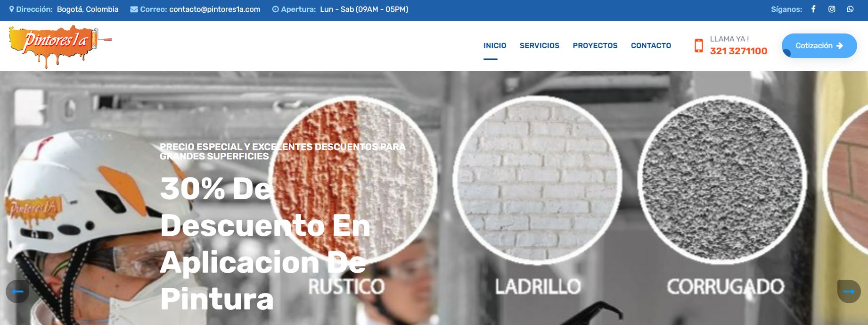Advance to next slide with right arrow
Image resolution: width=868 pixels, height=325 pixels.
[849, 292]
